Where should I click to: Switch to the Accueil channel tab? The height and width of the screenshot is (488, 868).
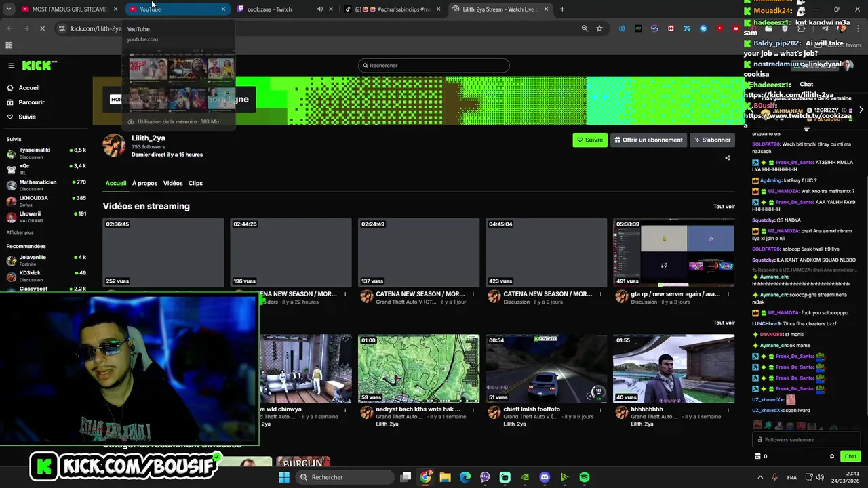116,183
